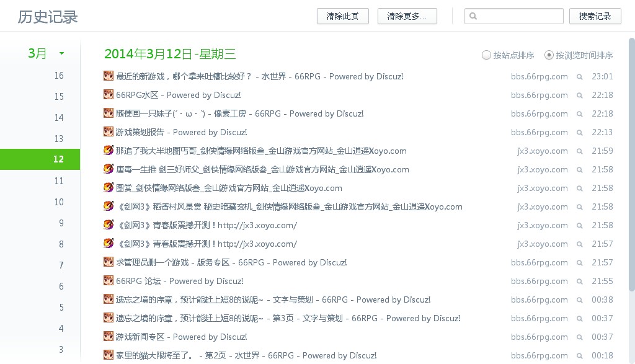Click the bbs.66rpg.com domain on the 23:01 row
Viewport: 635px width, 364px height.
pyautogui.click(x=539, y=76)
